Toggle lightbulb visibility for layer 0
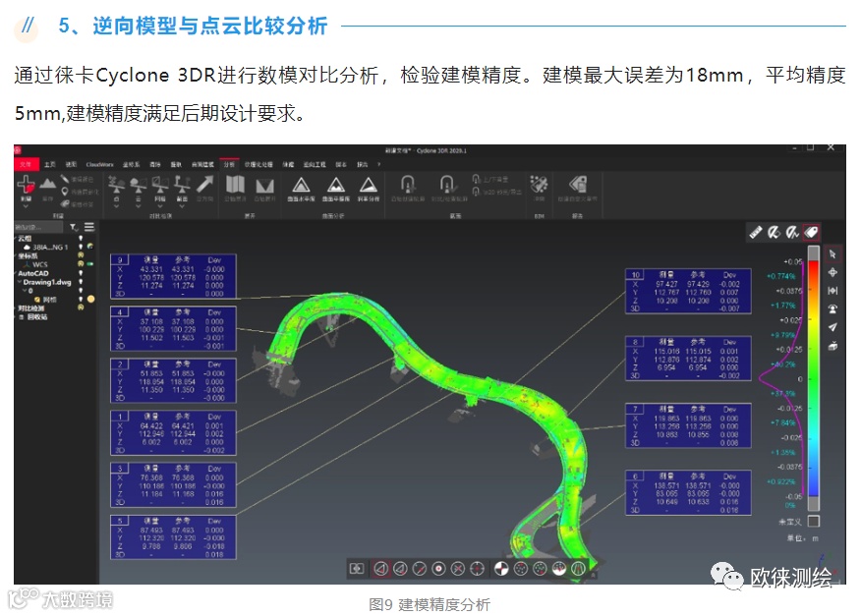 81,291
